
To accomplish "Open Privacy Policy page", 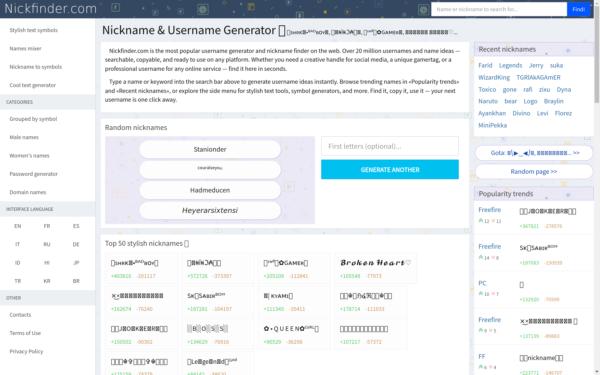I will pyautogui.click(x=26, y=351).
